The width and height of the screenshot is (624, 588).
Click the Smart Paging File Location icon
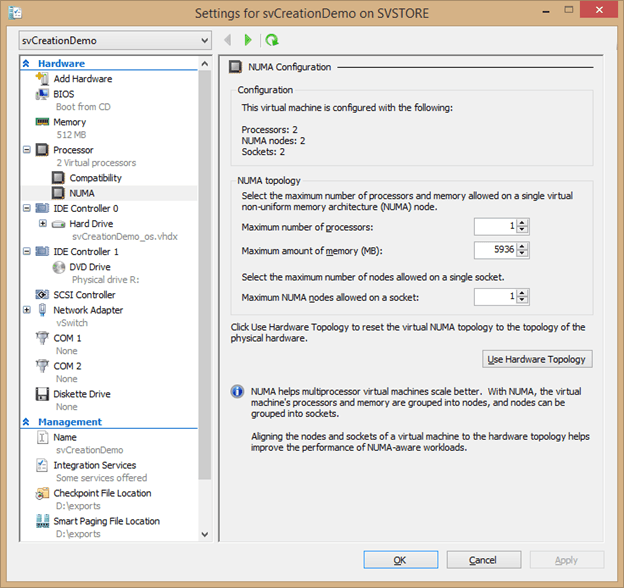tap(42, 521)
